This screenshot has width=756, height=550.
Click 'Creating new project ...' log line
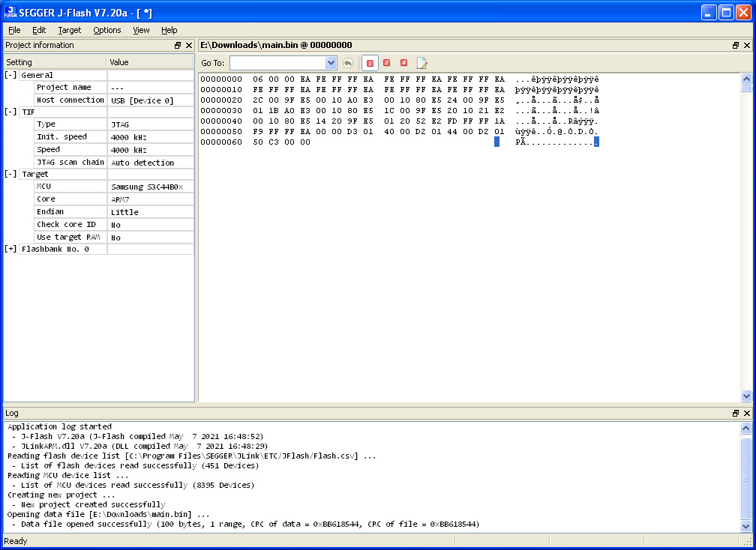click(x=61, y=495)
